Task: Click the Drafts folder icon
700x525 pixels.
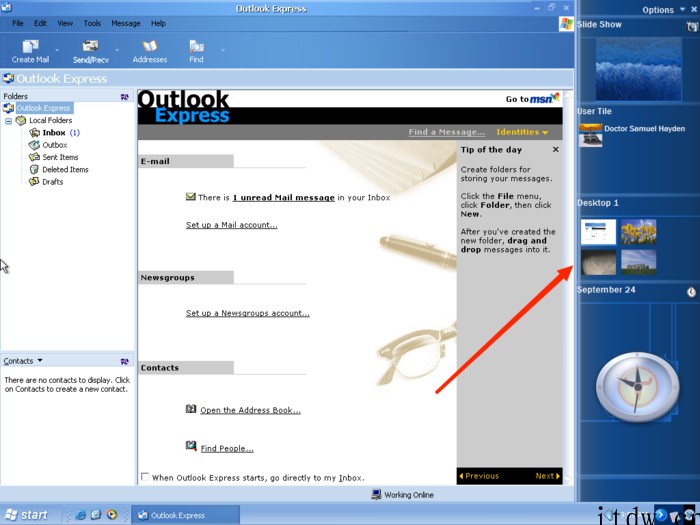Action: coord(34,182)
